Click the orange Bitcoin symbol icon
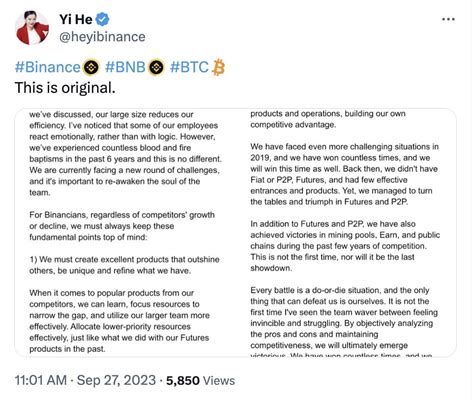Viewport: 474px width, 401px height. tap(218, 67)
